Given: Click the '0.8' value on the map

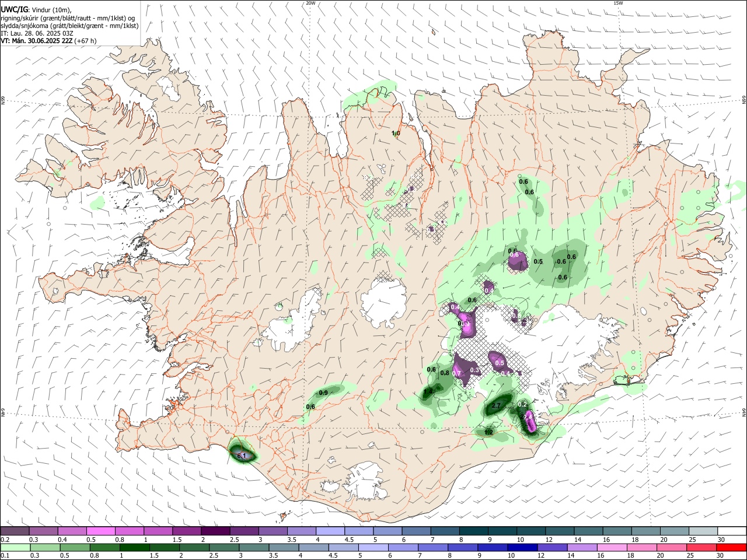Looking at the screenshot, I should click(445, 373).
